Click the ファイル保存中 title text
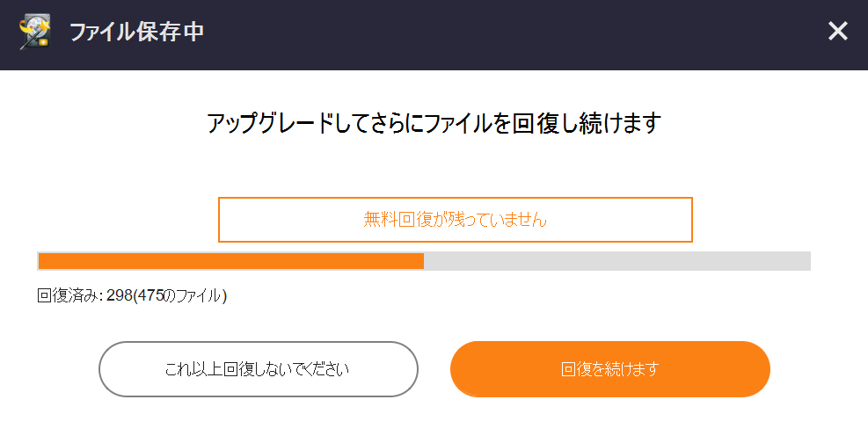Screen dimensions: 868x436 [x=136, y=33]
